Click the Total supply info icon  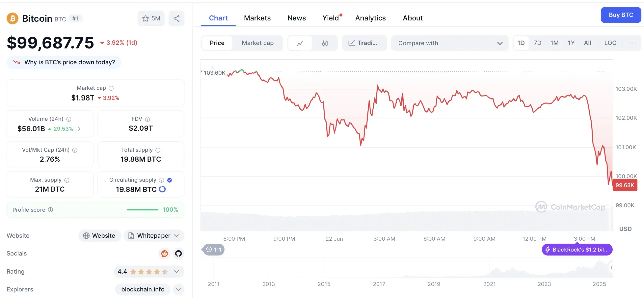point(158,150)
